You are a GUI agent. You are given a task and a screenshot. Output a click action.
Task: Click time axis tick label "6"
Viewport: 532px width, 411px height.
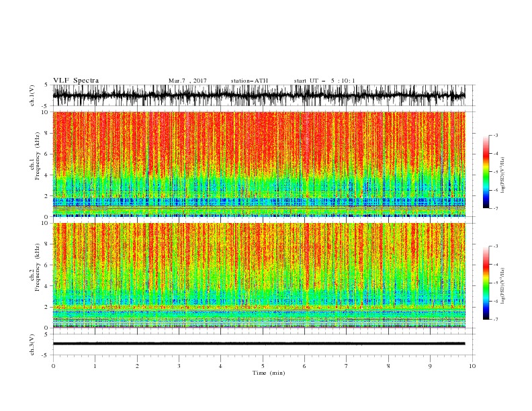pos(304,366)
